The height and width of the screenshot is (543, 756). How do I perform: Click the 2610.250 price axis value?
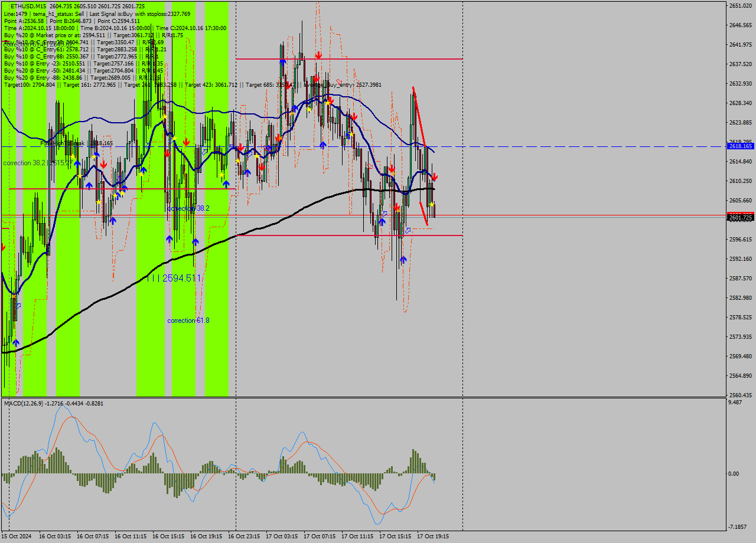[740, 181]
